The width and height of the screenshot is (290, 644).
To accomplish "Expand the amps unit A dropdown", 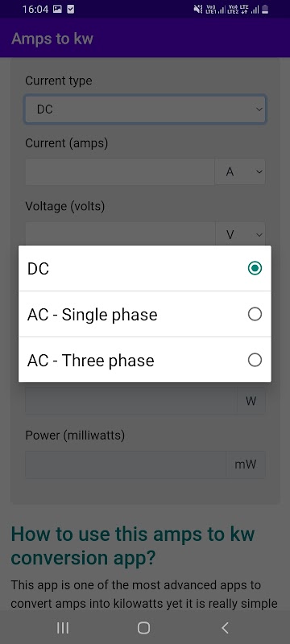I will (x=240, y=171).
